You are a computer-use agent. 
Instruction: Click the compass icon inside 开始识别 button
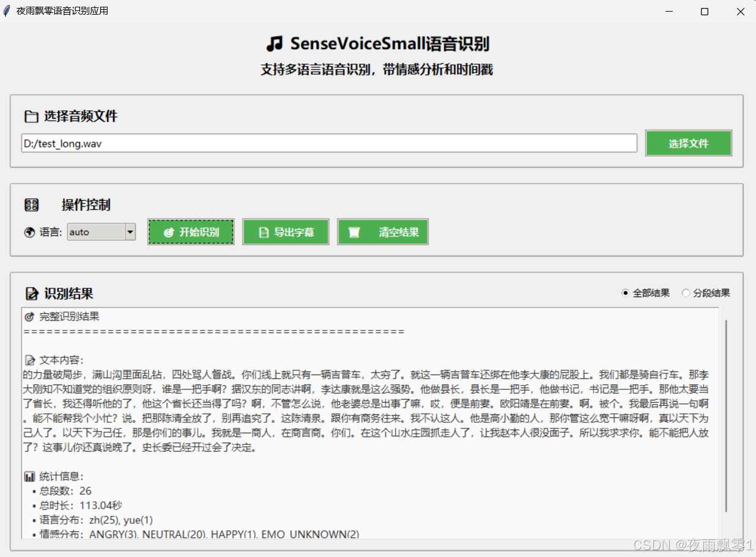(168, 232)
